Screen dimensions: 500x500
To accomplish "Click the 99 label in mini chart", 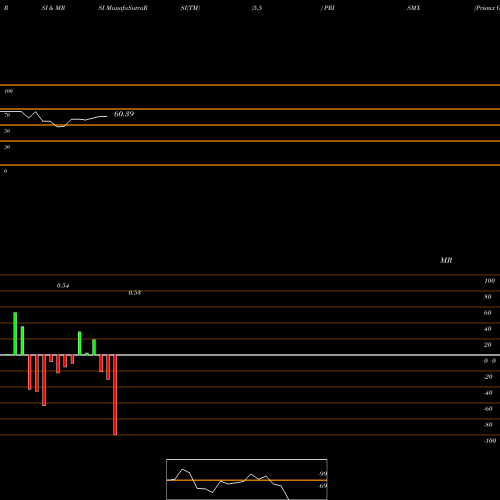I will click(x=322, y=474).
